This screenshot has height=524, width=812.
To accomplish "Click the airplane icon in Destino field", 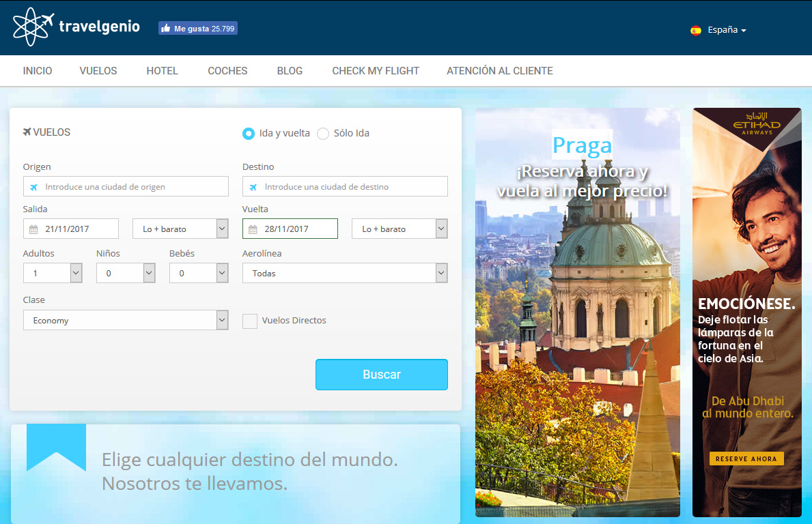I will click(253, 187).
